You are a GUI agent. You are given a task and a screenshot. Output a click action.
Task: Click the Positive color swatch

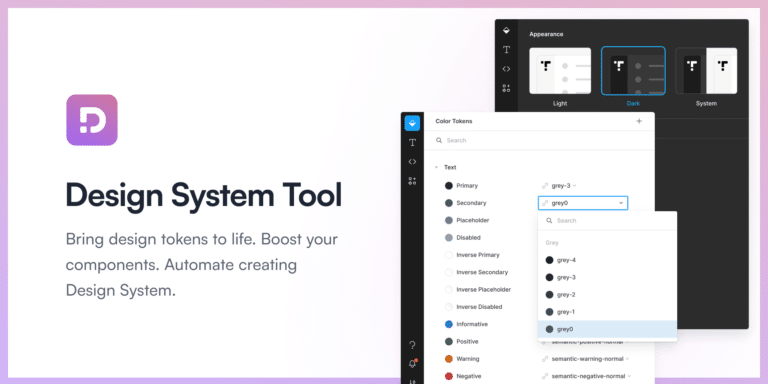pos(449,341)
